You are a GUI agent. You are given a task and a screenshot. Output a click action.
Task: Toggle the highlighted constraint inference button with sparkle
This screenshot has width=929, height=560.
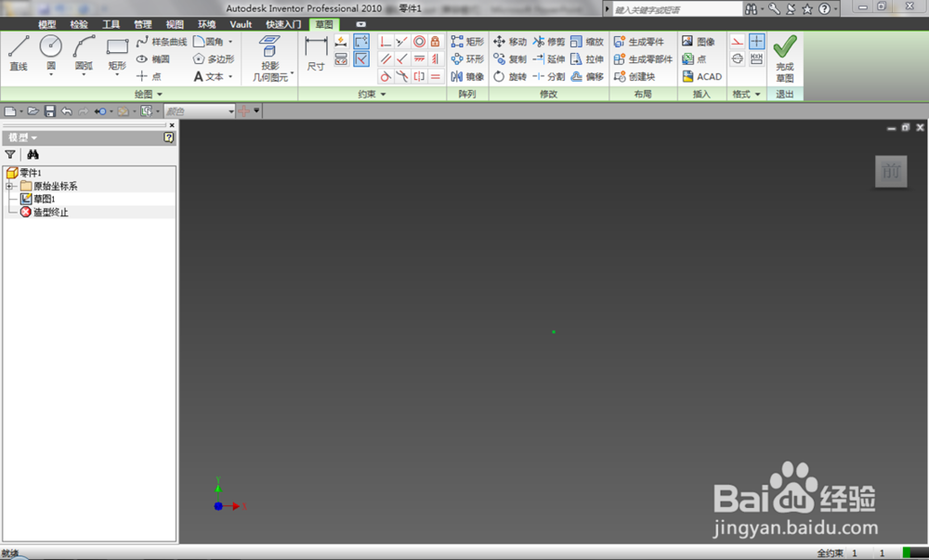[361, 42]
